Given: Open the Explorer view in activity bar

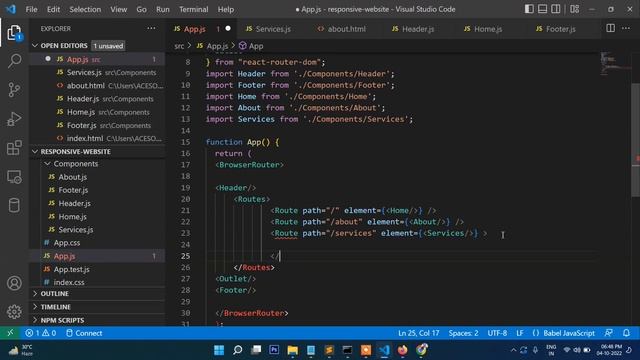Looking at the screenshot, I should [14, 33].
